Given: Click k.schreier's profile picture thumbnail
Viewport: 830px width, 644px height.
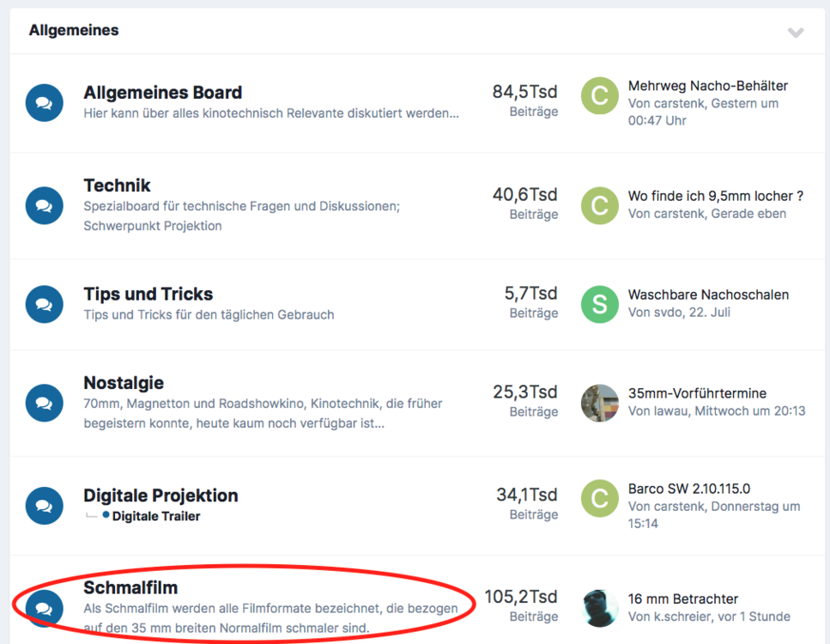Looking at the screenshot, I should point(599,608).
